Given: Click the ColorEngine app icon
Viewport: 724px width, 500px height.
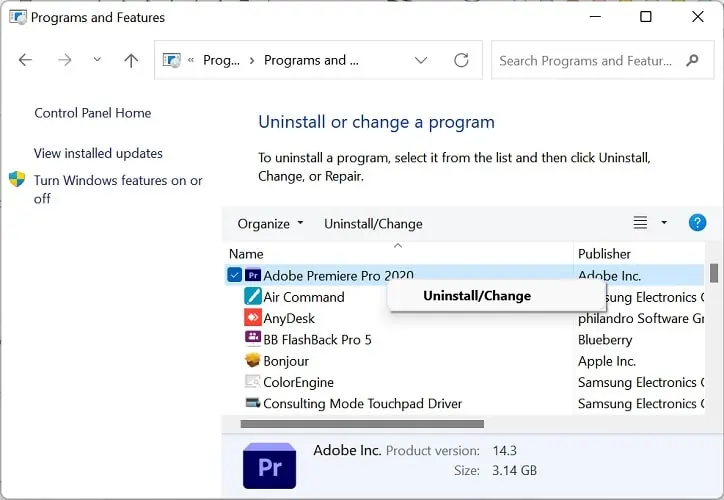Looking at the screenshot, I should click(x=253, y=381).
